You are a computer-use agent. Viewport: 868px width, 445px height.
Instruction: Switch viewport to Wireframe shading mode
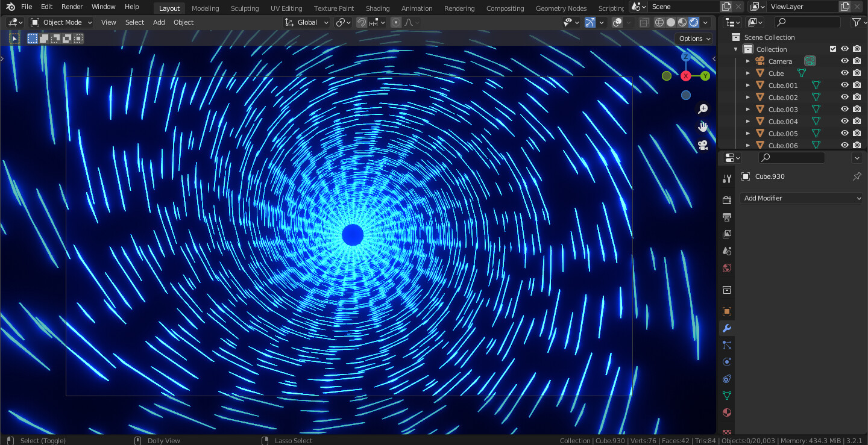[x=658, y=22]
